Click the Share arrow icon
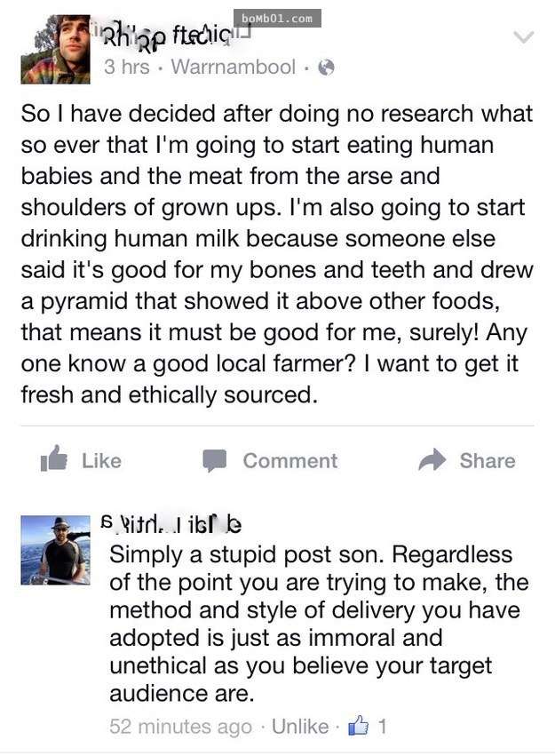Screen dimensions: 555x756 coord(432,459)
